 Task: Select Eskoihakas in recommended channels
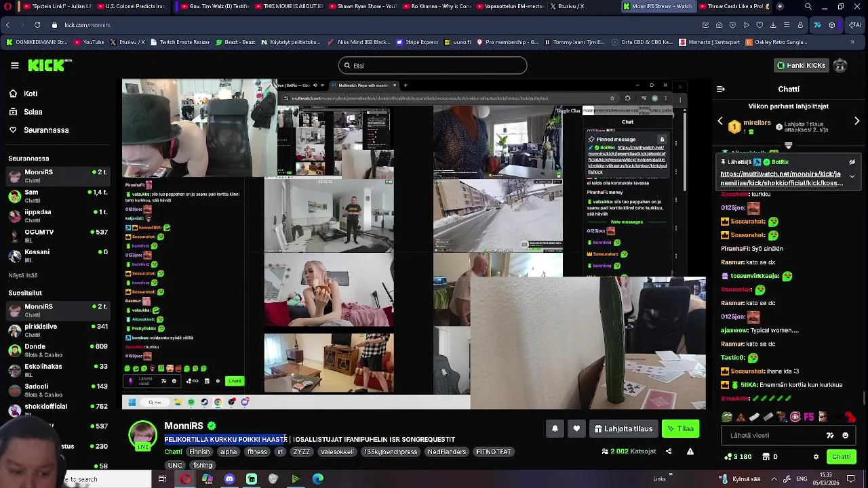coord(58,370)
